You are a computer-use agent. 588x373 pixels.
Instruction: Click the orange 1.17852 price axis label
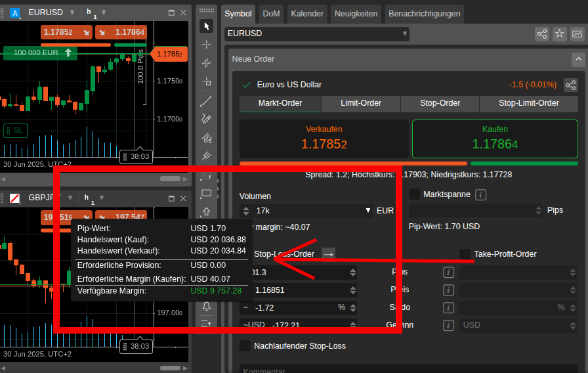click(x=169, y=55)
